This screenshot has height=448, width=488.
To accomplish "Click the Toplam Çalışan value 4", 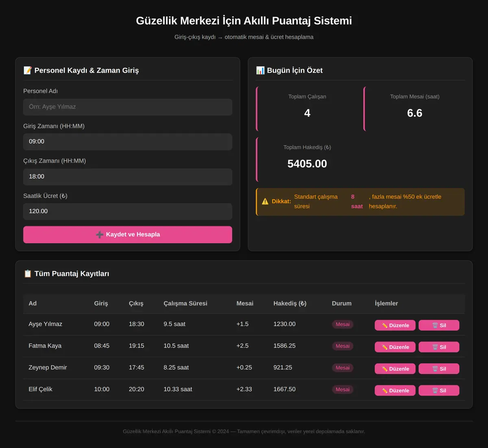I will [x=307, y=113].
